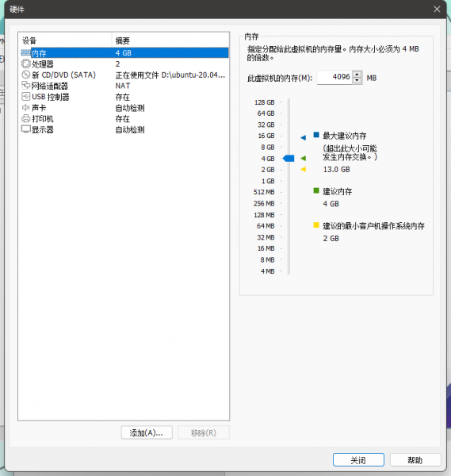
Task: Click the blue memory slider handle at 4 GB
Action: (289, 158)
